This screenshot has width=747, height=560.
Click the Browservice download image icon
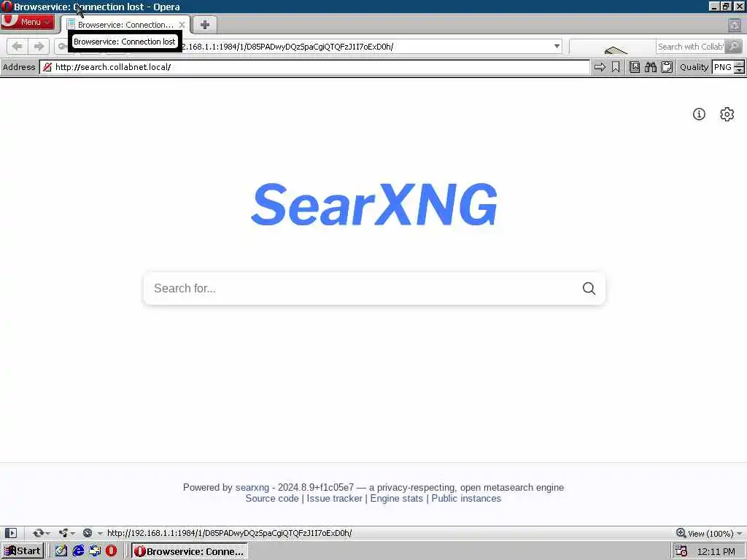point(635,67)
